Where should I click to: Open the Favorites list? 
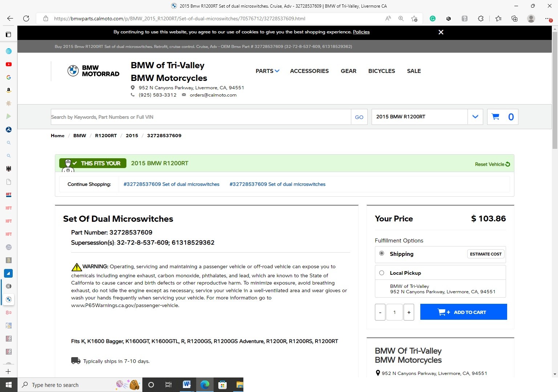tap(498, 19)
